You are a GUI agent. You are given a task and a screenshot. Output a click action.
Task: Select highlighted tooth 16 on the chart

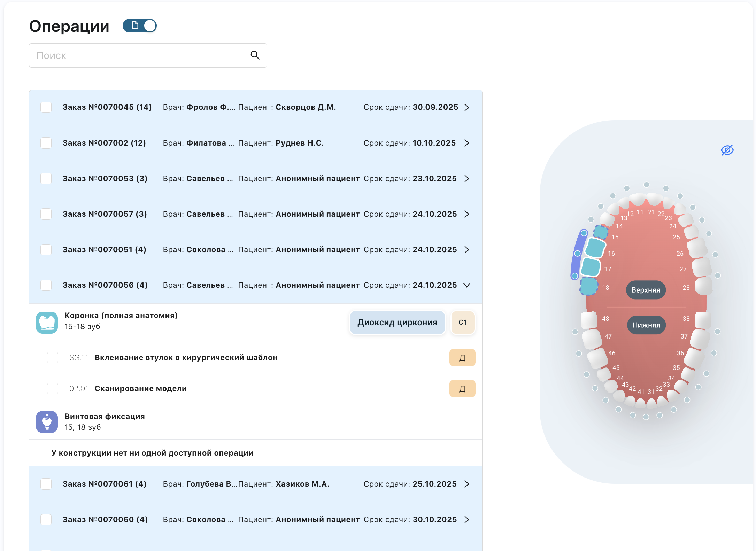click(x=595, y=248)
